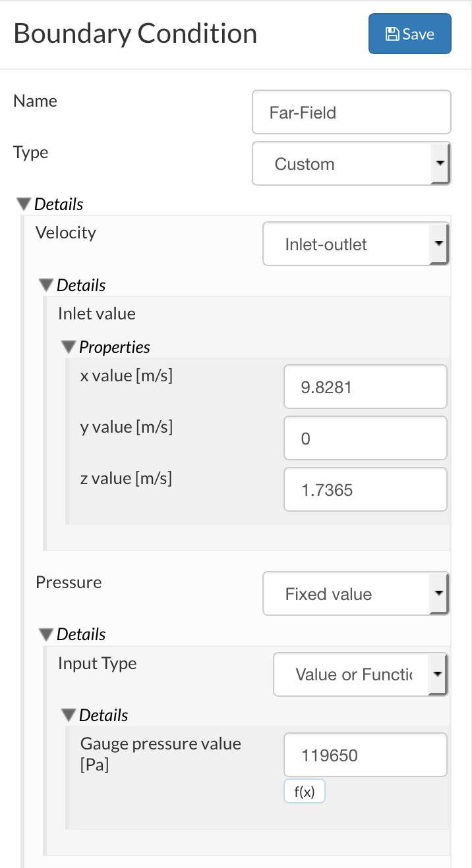Click the x value velocity field
Screen dimensions: 472x868
pos(365,387)
